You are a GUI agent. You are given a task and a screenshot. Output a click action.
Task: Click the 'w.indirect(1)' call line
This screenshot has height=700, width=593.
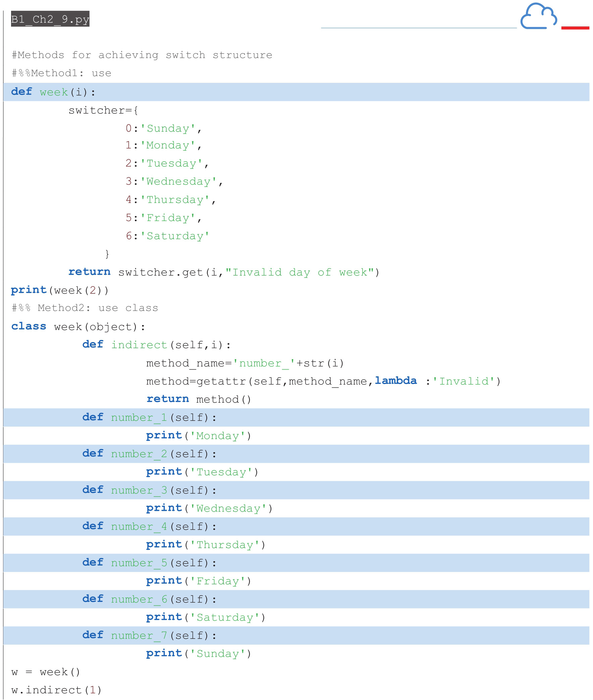click(x=56, y=690)
